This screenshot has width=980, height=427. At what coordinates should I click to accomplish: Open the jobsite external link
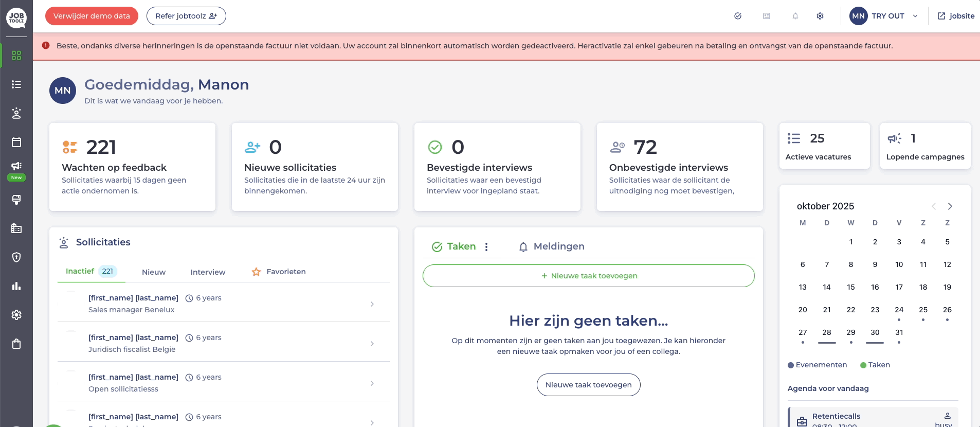point(956,16)
